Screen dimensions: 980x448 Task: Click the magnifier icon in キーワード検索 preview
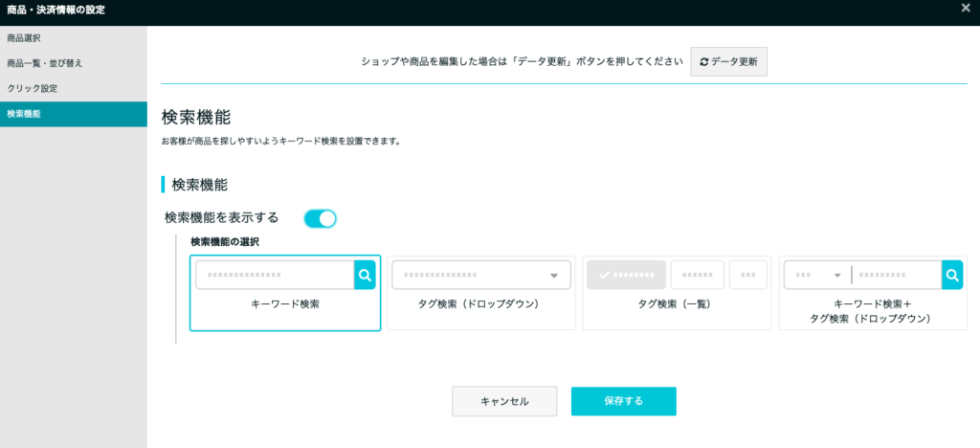pyautogui.click(x=365, y=276)
